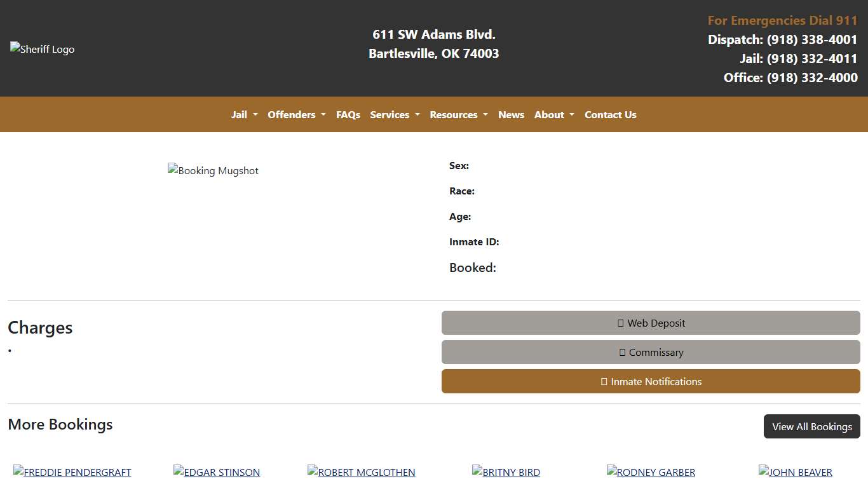The image size is (868, 488).
Task: Click ROBERT MCGLOTHEN's mugshot placeholder
Action: tap(361, 472)
